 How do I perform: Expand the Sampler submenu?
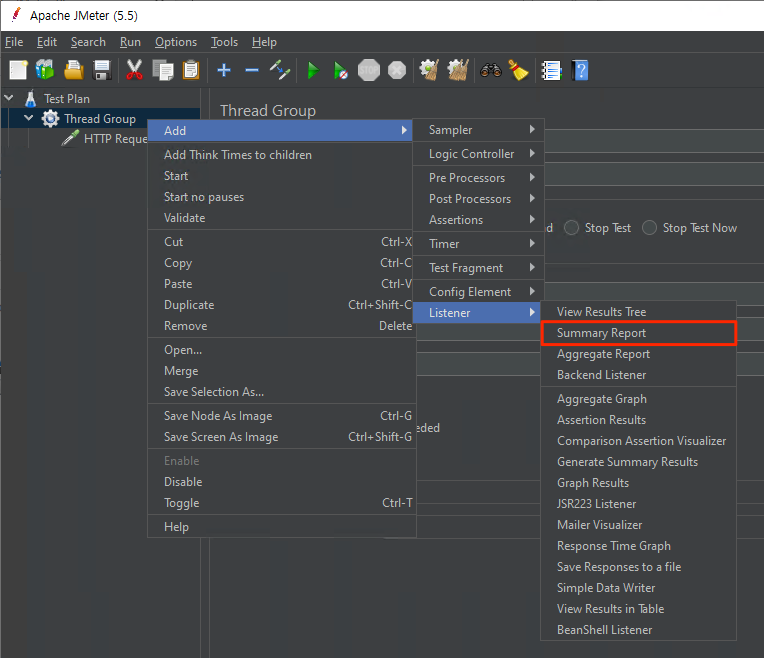pyautogui.click(x=478, y=130)
